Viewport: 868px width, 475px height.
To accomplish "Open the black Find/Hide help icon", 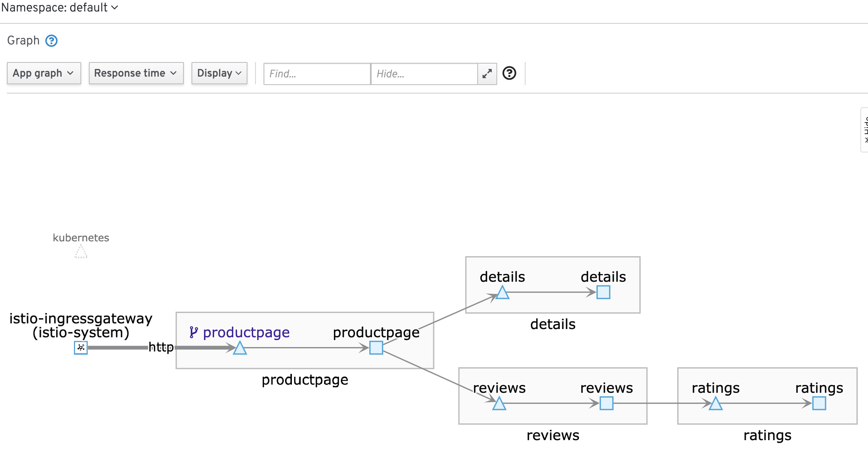I will [509, 73].
